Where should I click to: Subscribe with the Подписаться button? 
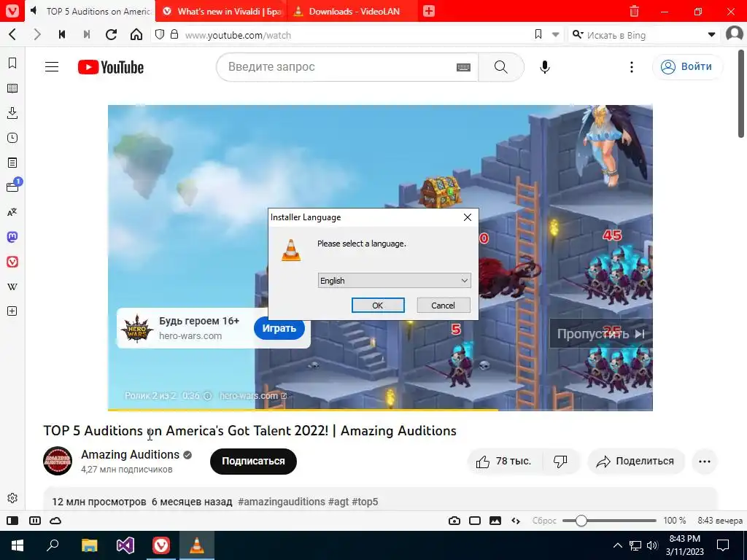coord(253,462)
